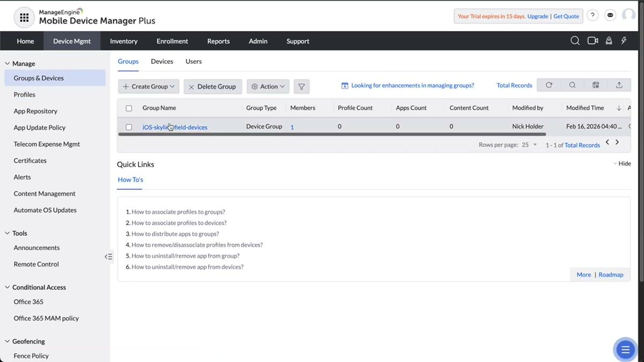Toggle the select-all checkbox in the table header

[x=128, y=108]
